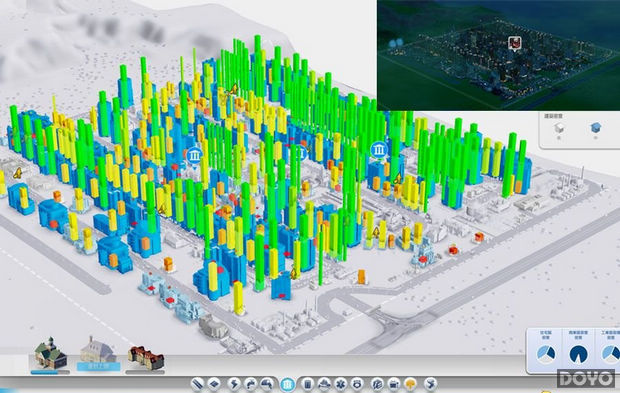Select the highlighted Government building menu icon
Screen dimensions: 620x393
click(287, 384)
